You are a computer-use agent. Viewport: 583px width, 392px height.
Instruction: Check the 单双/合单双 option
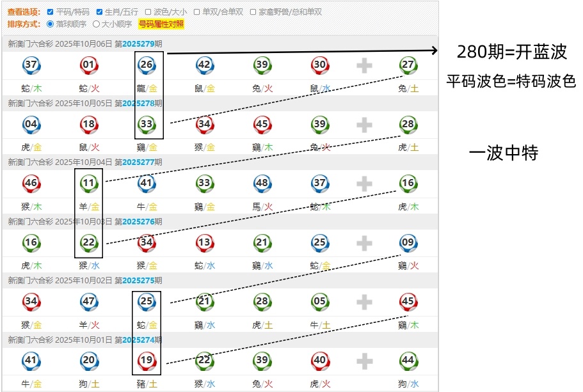pos(196,12)
